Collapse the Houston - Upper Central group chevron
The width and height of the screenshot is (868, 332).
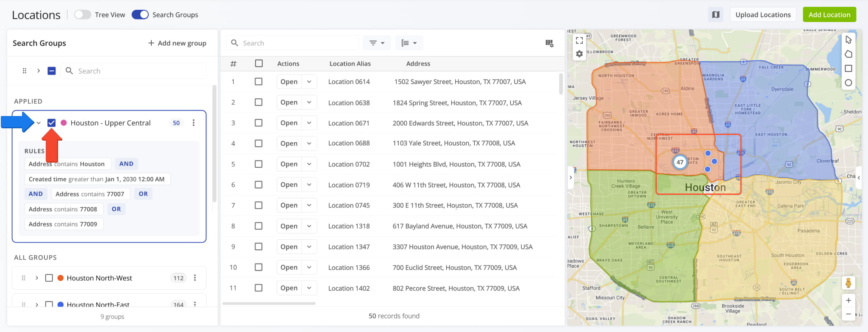coord(39,123)
